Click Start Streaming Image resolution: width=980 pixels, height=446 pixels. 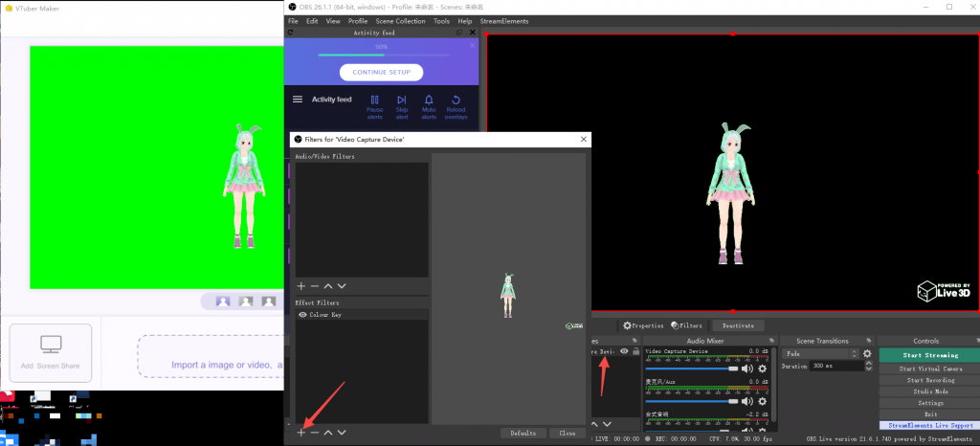click(x=929, y=355)
